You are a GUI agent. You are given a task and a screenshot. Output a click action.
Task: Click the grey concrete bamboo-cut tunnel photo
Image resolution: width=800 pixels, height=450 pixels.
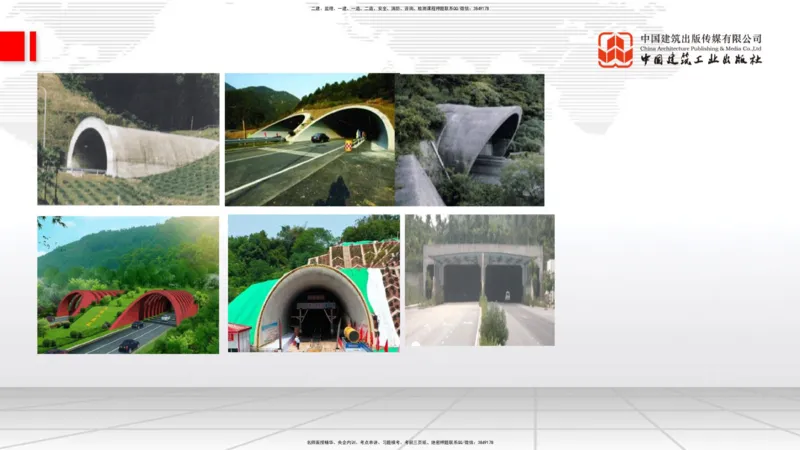(x=470, y=139)
